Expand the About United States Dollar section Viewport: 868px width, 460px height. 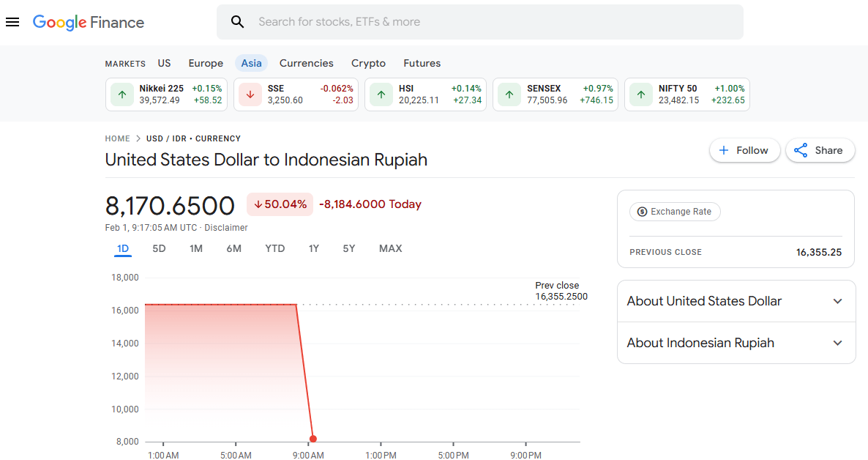point(838,301)
